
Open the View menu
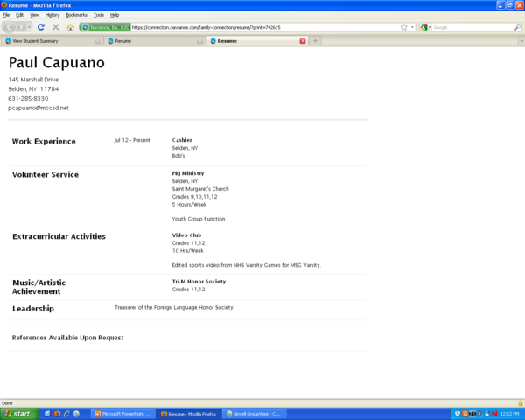coord(34,15)
